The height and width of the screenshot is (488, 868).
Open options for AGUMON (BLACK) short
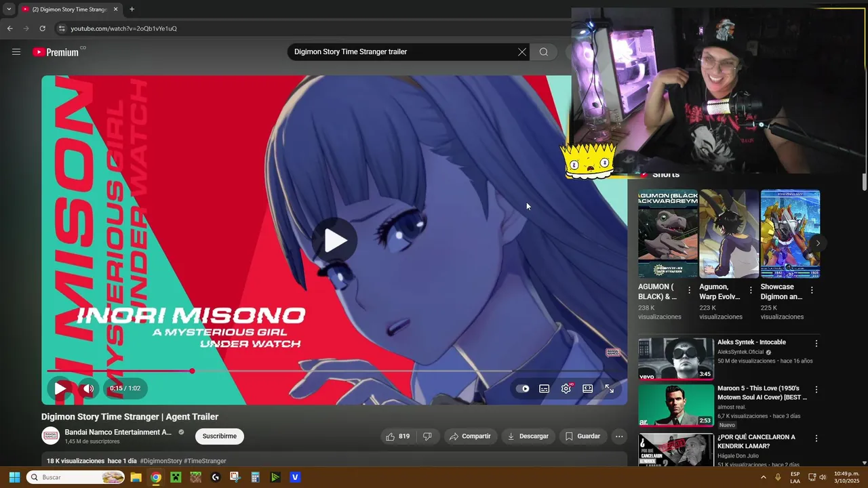[690, 290]
